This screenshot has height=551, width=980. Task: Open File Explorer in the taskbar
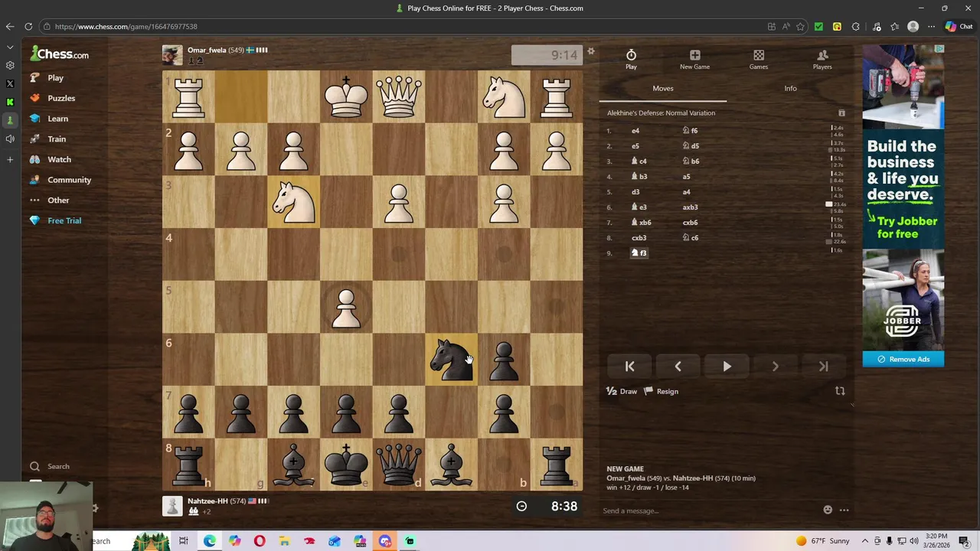284,541
